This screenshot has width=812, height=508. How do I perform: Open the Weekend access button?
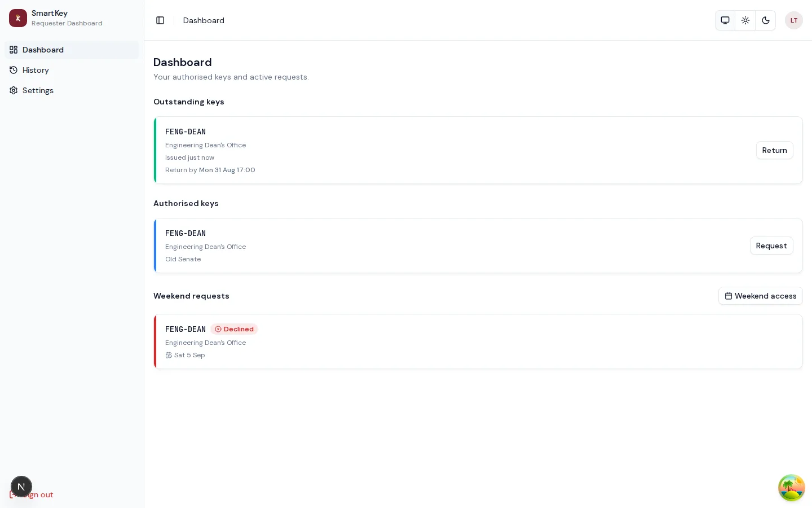(x=760, y=296)
